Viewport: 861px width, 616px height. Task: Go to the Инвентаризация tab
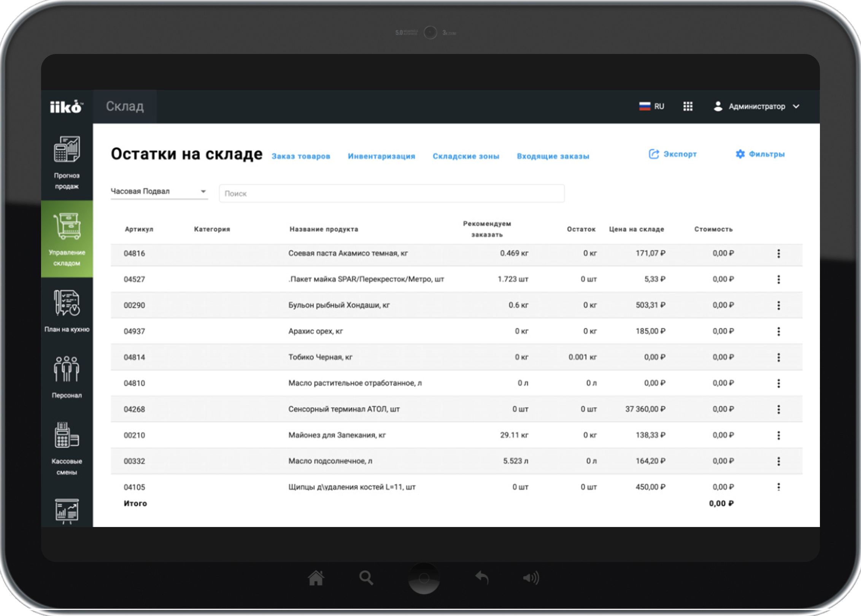pos(381,156)
